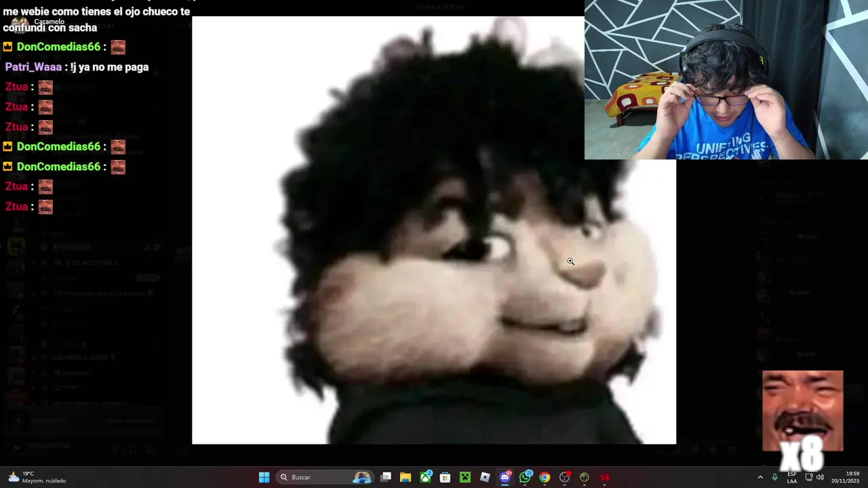Switch to Google Chrome in taskbar
This screenshot has height=488, width=868.
[x=545, y=477]
